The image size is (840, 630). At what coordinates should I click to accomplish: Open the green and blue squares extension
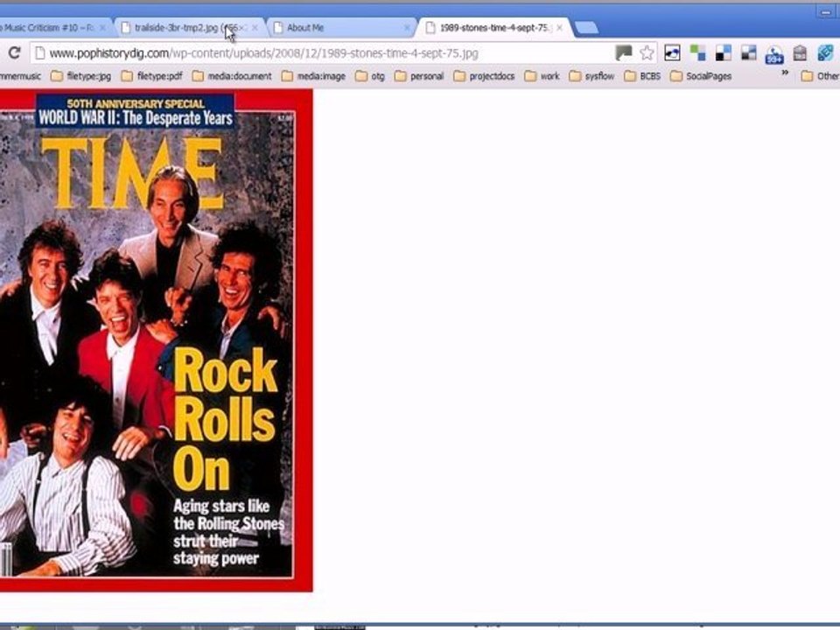coord(697,52)
